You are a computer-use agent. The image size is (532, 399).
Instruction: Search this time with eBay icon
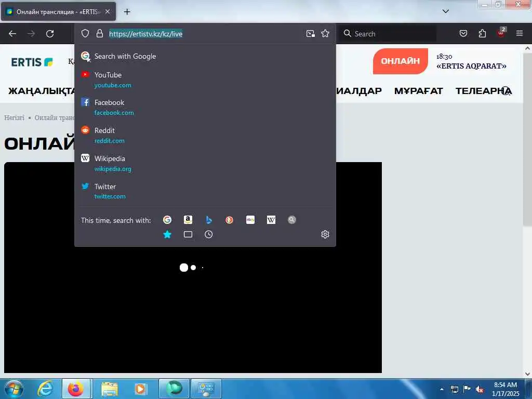(250, 220)
